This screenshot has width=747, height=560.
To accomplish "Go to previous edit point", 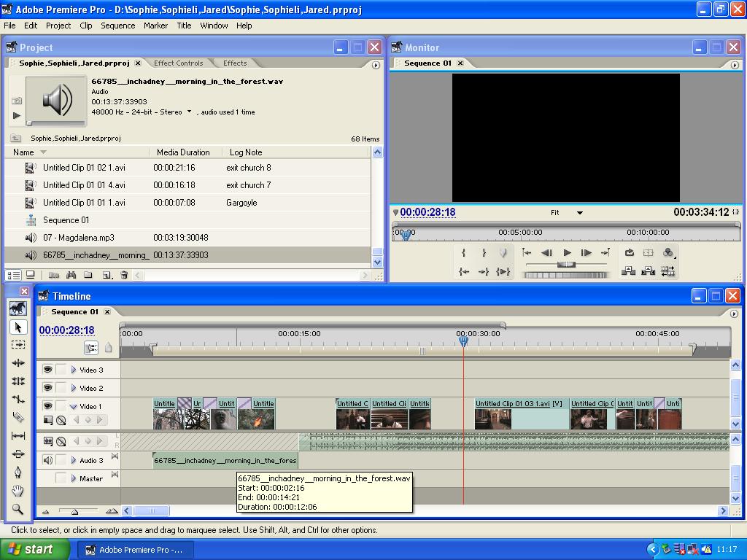I will point(527,253).
